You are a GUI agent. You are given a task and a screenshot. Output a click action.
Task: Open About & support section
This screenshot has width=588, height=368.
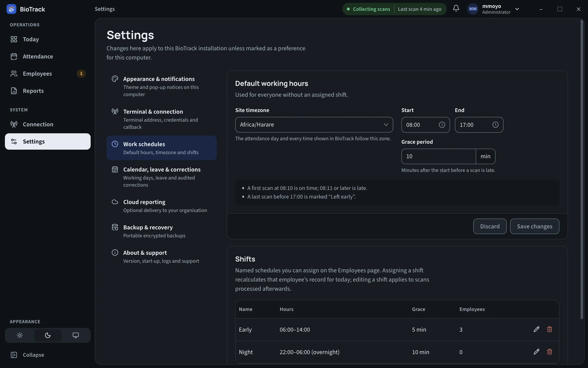161,257
